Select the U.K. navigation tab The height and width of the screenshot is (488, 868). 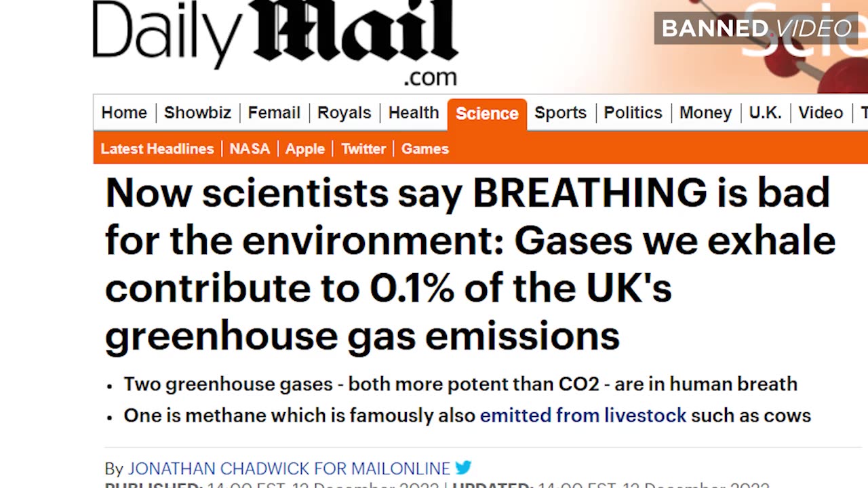click(x=765, y=113)
